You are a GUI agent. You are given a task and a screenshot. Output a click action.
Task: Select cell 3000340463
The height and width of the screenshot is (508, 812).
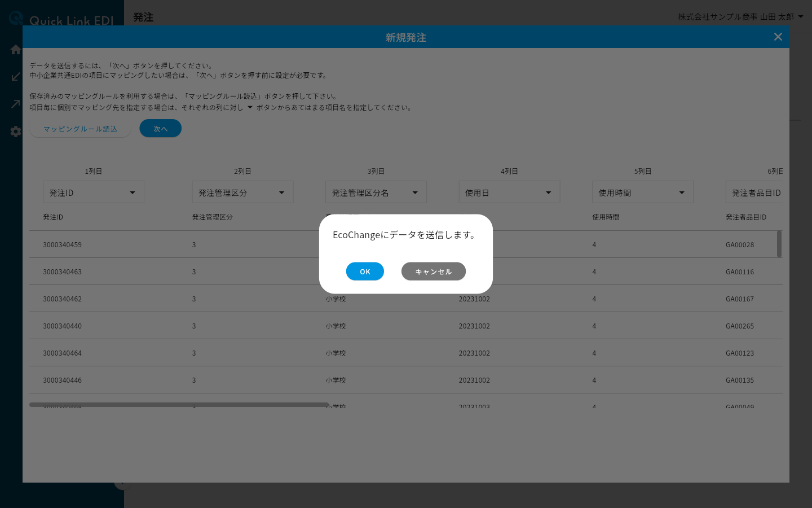pyautogui.click(x=63, y=272)
